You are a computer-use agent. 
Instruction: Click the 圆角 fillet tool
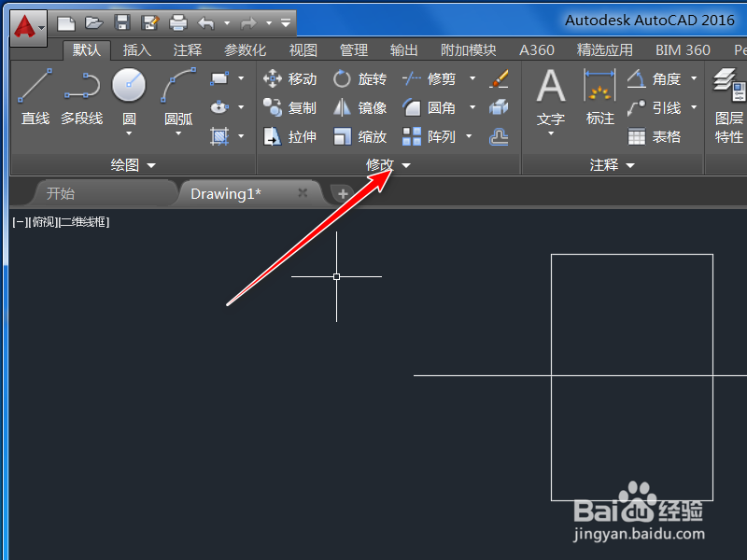430,107
